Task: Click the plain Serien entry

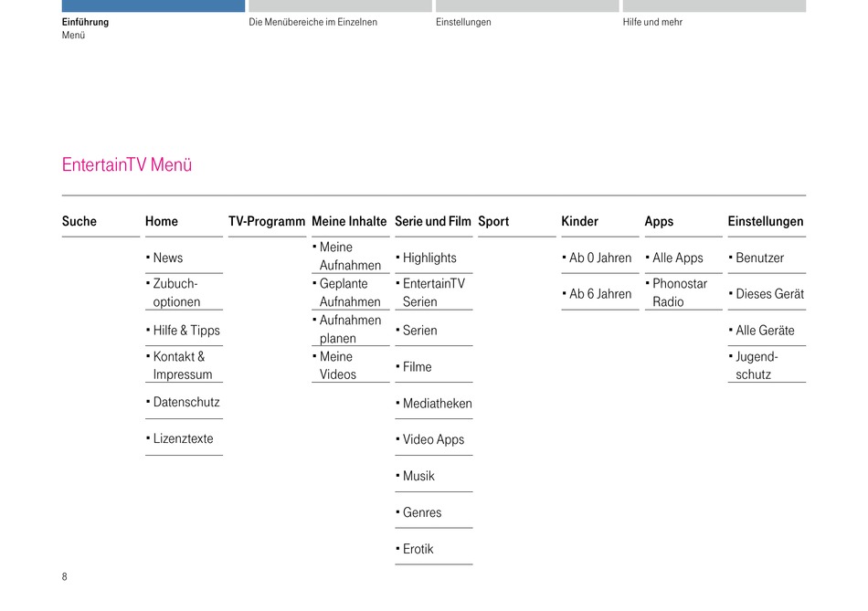Action: coord(419,331)
